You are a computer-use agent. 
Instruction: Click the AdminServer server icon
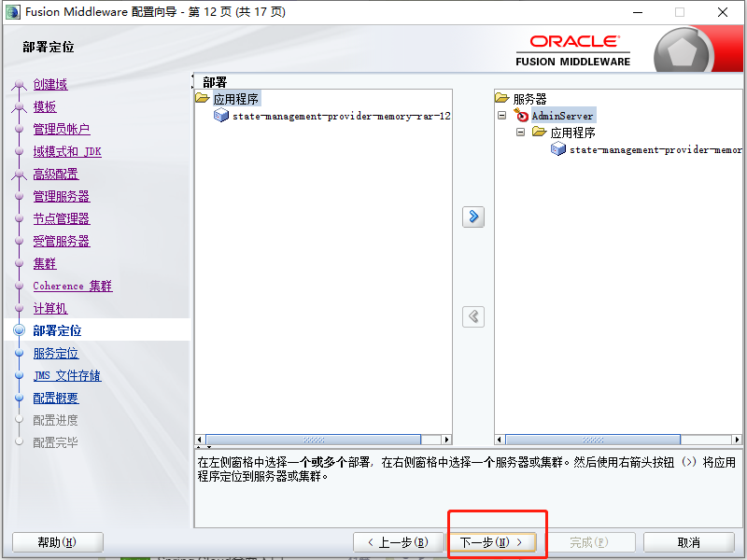click(521, 115)
